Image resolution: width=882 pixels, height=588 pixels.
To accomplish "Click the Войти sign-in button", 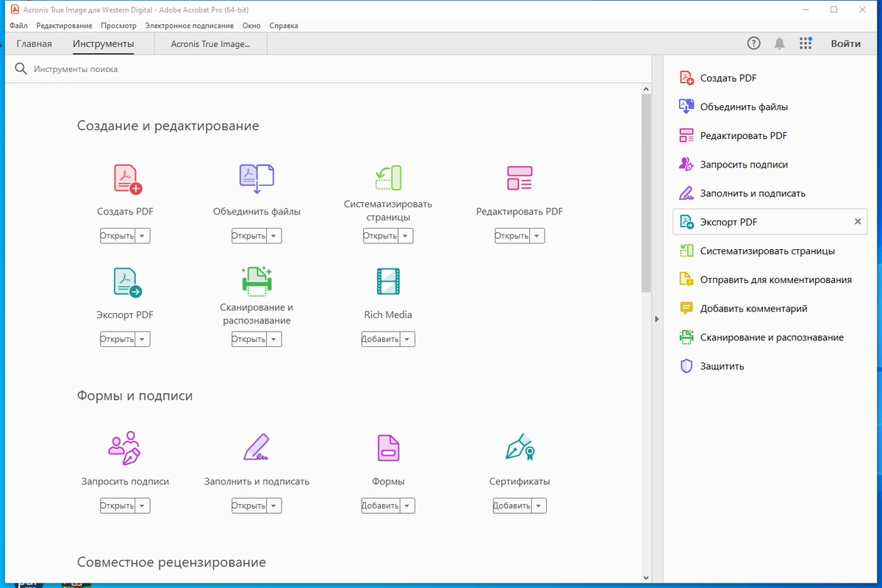I will point(846,43).
